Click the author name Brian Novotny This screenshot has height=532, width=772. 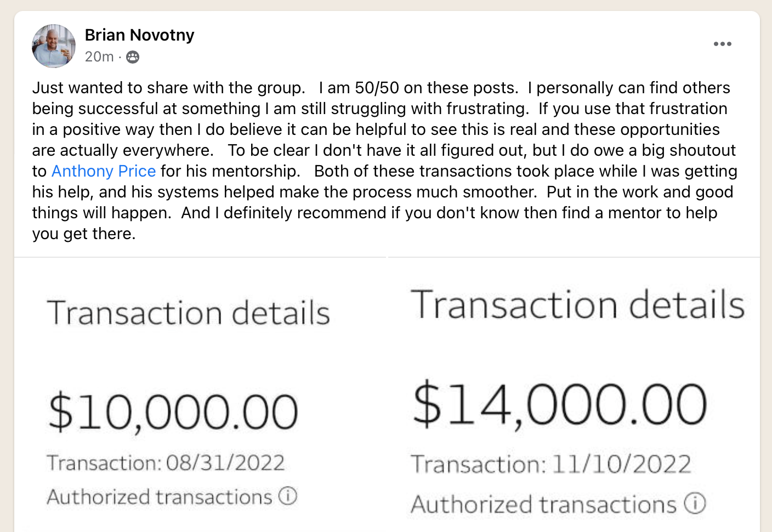[x=139, y=35]
